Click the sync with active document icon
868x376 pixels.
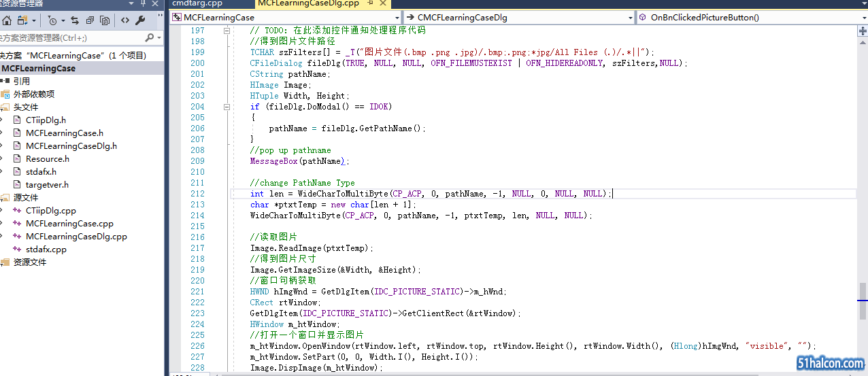click(75, 20)
